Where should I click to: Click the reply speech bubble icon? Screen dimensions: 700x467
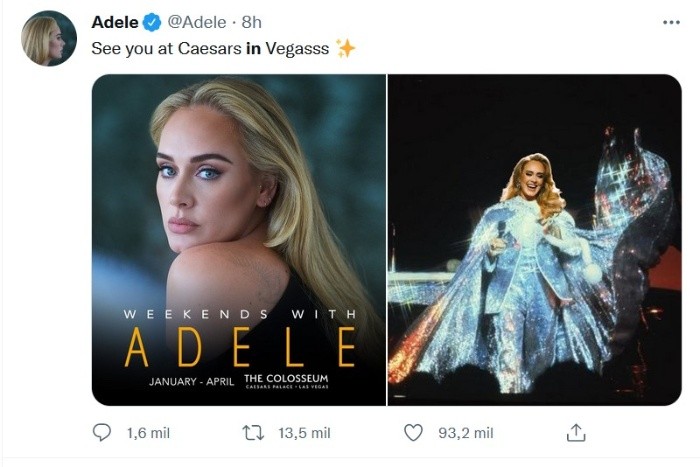[102, 432]
